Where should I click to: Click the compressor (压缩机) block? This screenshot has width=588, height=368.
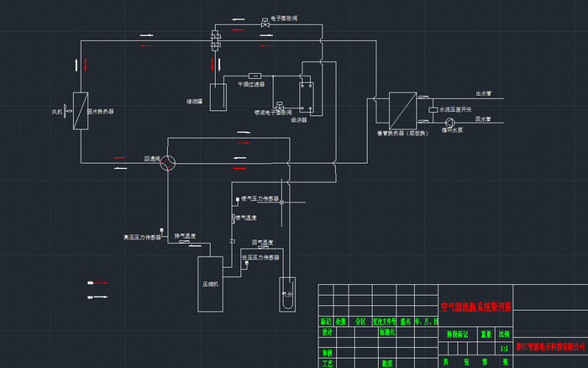[208, 283]
